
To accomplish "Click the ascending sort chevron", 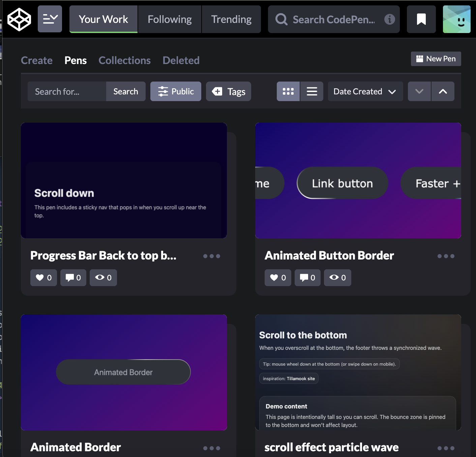I will pyautogui.click(x=443, y=91).
